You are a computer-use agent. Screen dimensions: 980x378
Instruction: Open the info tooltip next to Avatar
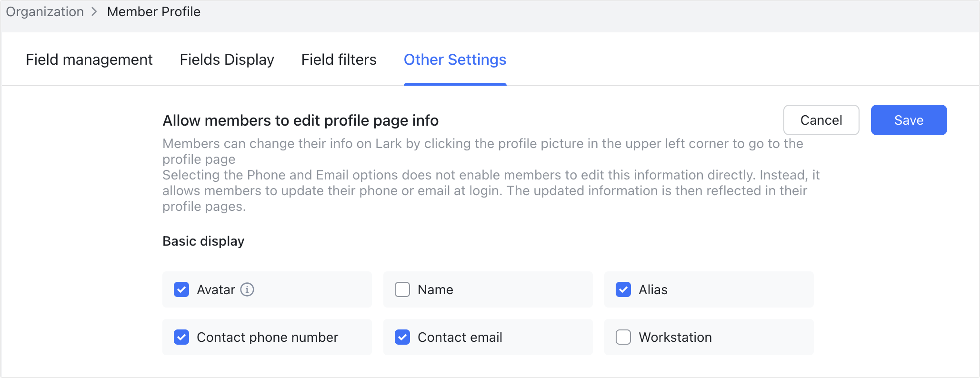247,289
